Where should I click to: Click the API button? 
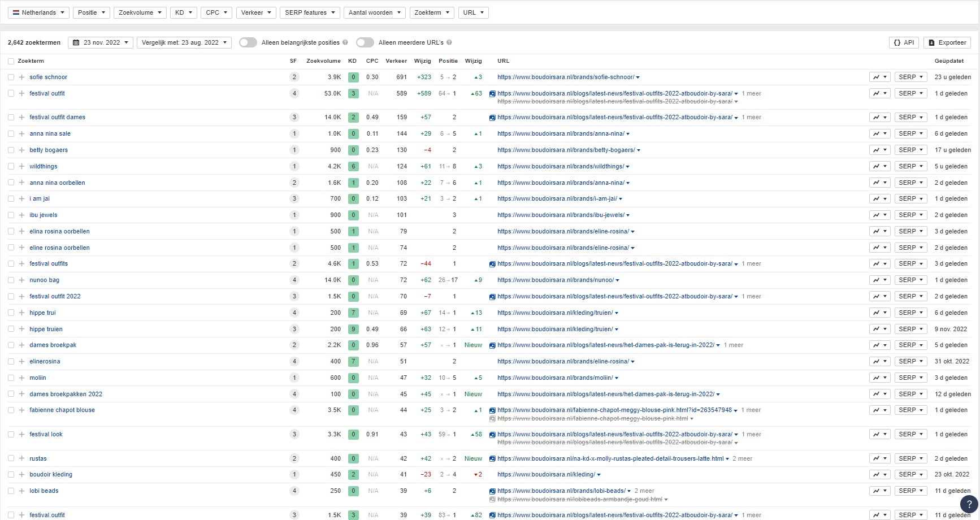click(x=904, y=42)
